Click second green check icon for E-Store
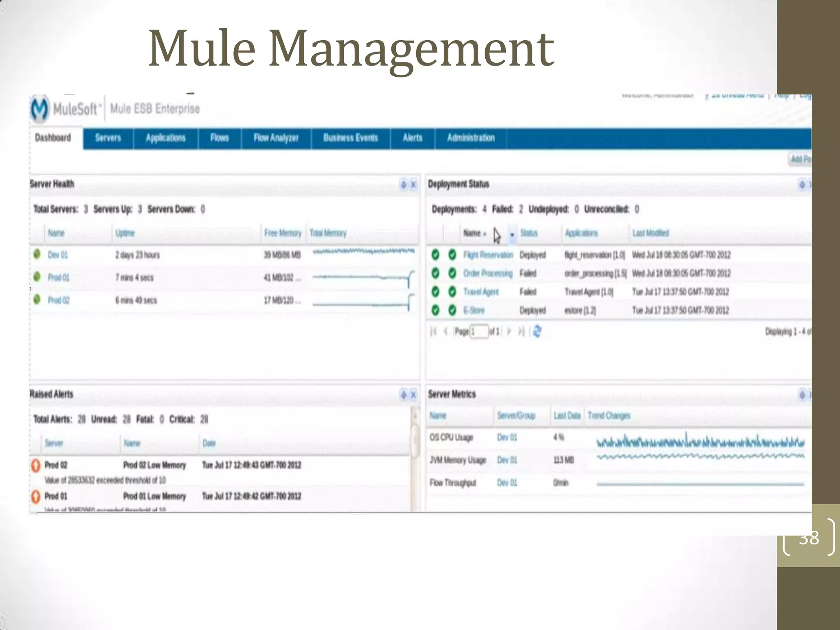This screenshot has width=840, height=630. pos(452,310)
